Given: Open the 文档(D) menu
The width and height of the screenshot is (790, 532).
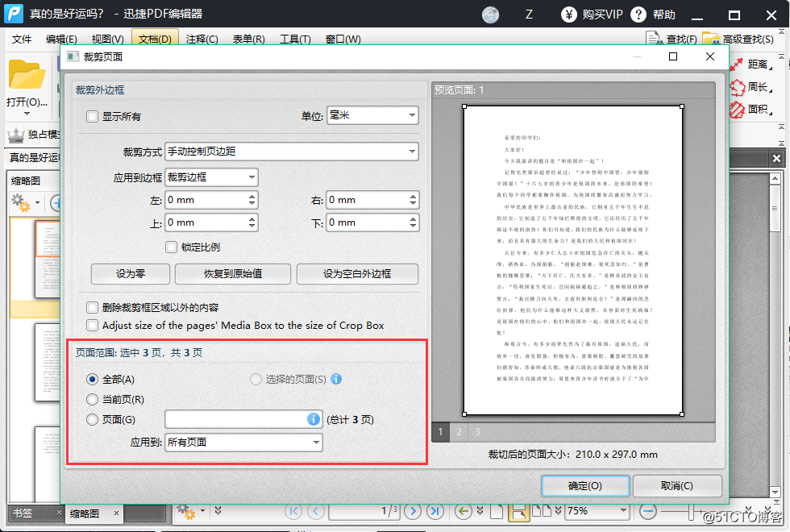Looking at the screenshot, I should 155,39.
